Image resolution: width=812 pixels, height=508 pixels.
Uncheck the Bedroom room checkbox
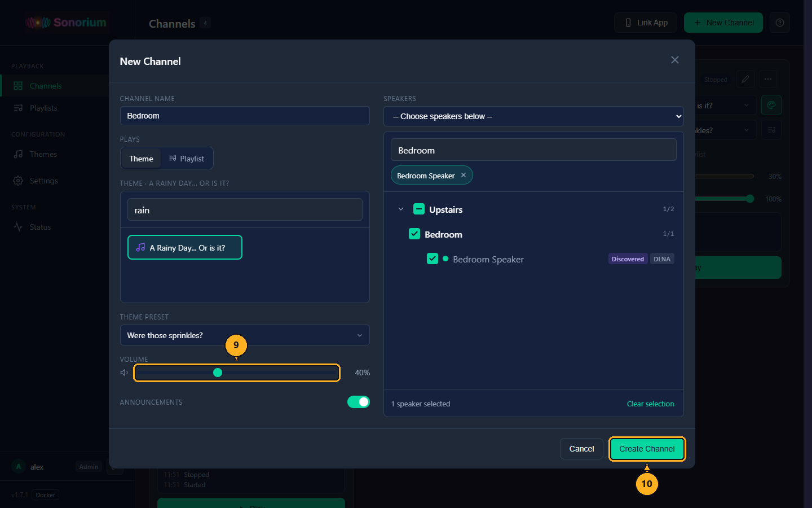(x=414, y=234)
